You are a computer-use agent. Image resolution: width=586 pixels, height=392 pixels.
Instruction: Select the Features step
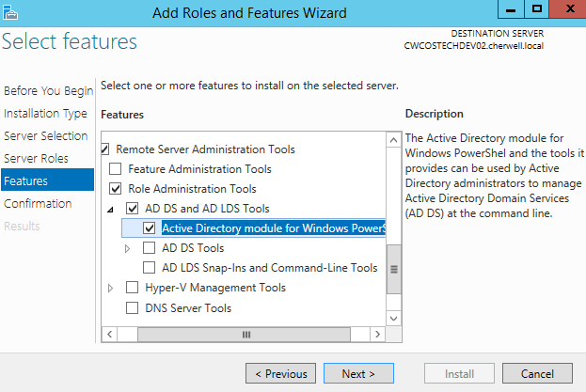tap(47, 180)
